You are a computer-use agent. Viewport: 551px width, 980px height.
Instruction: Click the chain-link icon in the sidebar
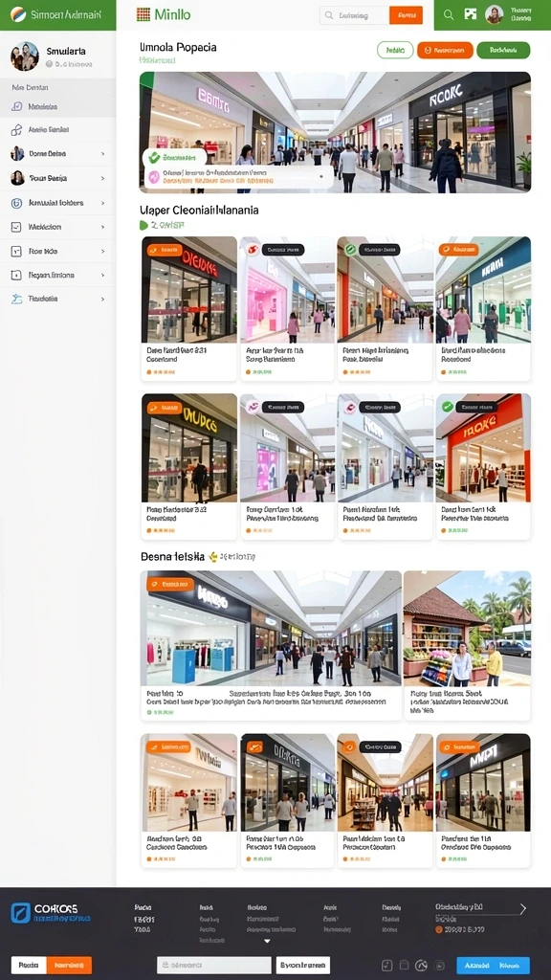point(17,130)
